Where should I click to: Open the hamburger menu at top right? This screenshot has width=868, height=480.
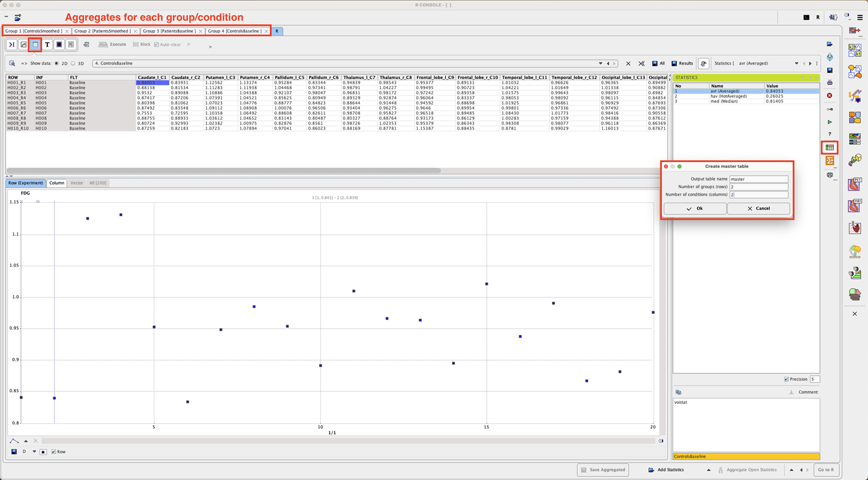[860, 17]
